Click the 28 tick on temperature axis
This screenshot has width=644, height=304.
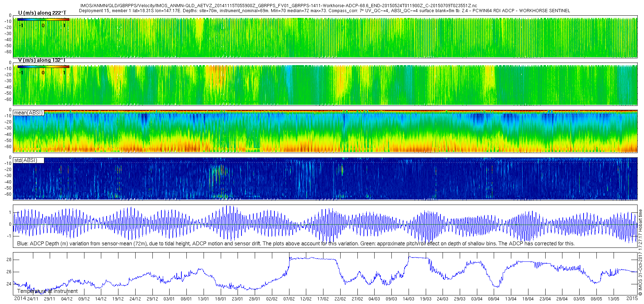coord(9,260)
